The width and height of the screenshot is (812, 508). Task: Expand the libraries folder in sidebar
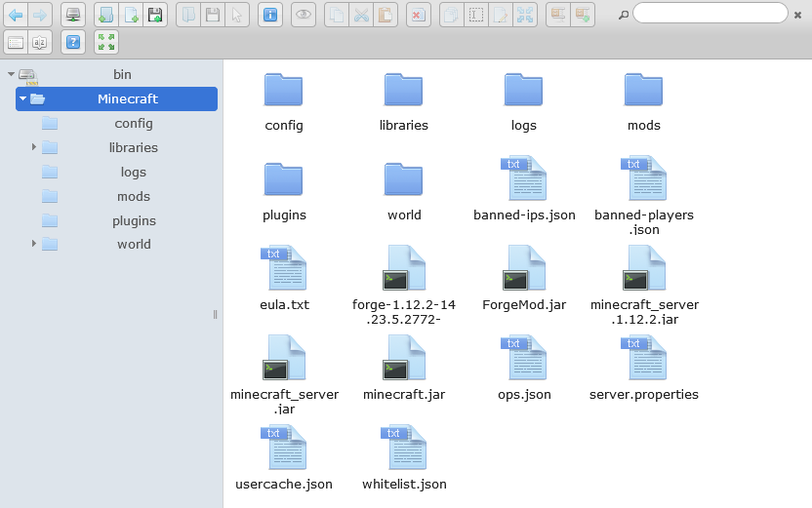tap(34, 147)
